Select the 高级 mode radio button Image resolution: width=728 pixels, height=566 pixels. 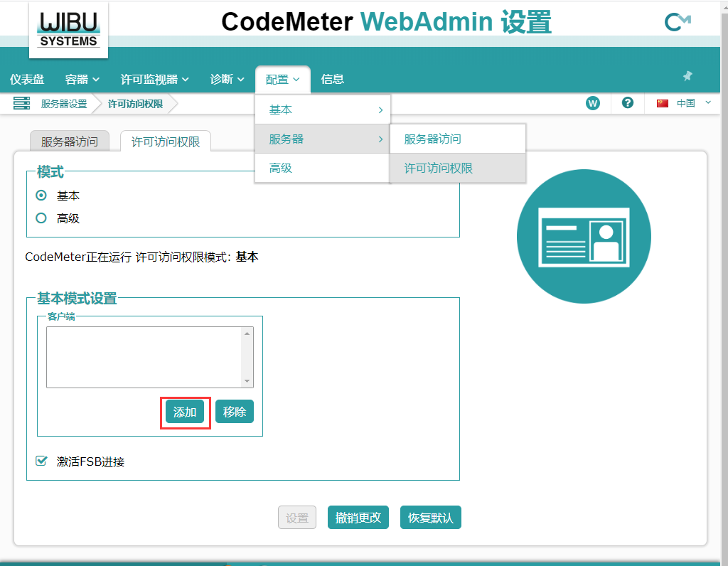41,218
